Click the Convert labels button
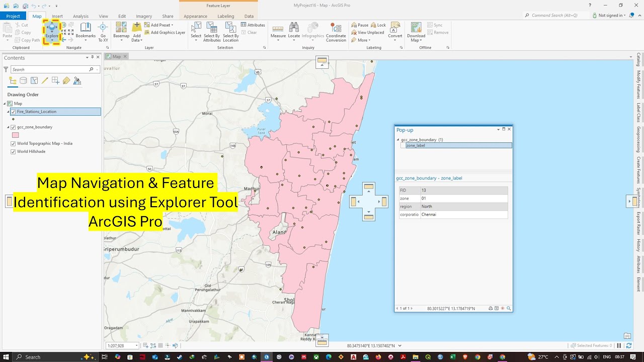 (395, 31)
